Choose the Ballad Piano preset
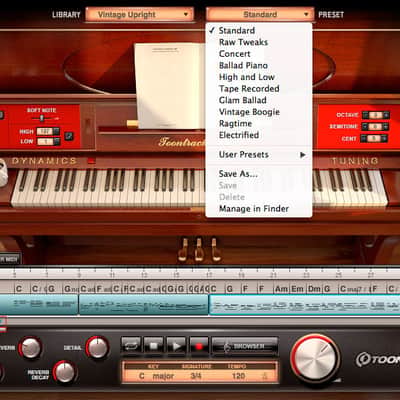 coord(259,65)
